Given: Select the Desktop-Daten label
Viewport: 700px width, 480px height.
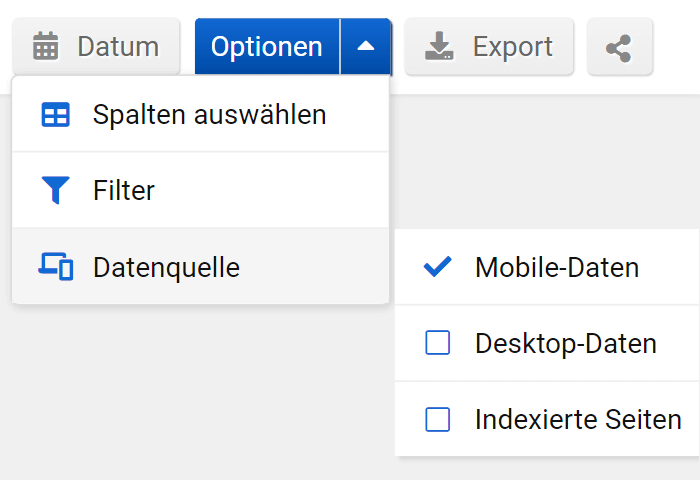Looking at the screenshot, I should (566, 343).
